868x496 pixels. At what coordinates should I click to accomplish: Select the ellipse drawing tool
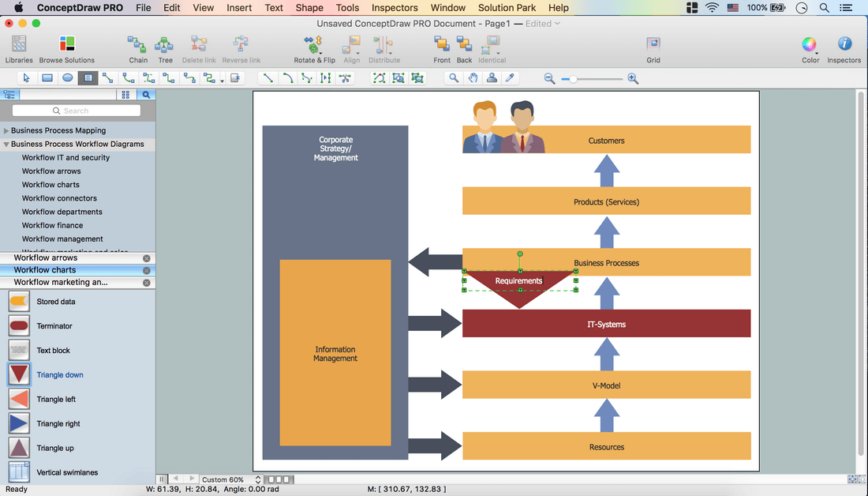(68, 78)
